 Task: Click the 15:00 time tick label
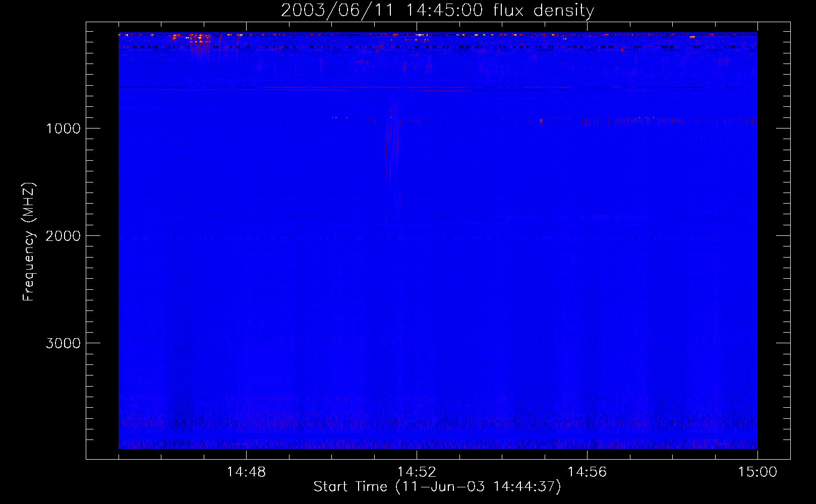pos(757,472)
